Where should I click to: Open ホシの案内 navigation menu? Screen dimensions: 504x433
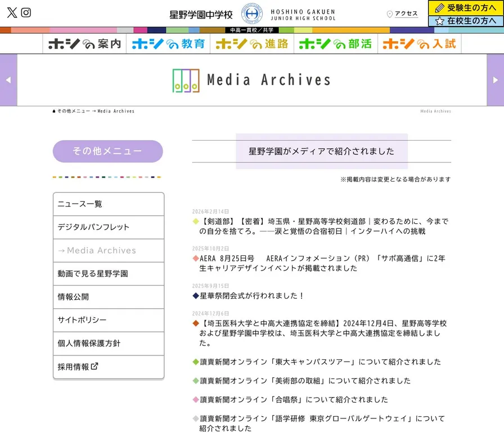coord(84,44)
